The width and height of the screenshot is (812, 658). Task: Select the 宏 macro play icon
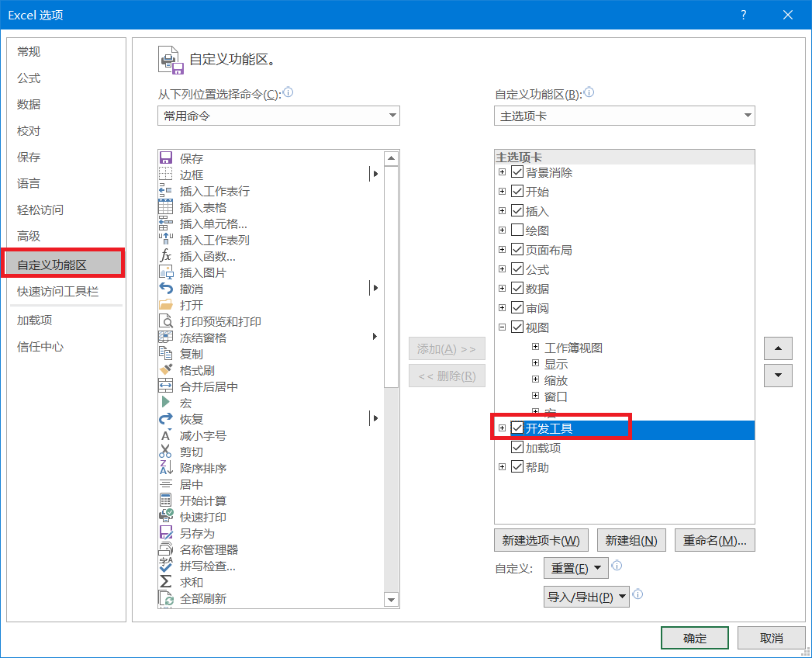pyautogui.click(x=166, y=403)
